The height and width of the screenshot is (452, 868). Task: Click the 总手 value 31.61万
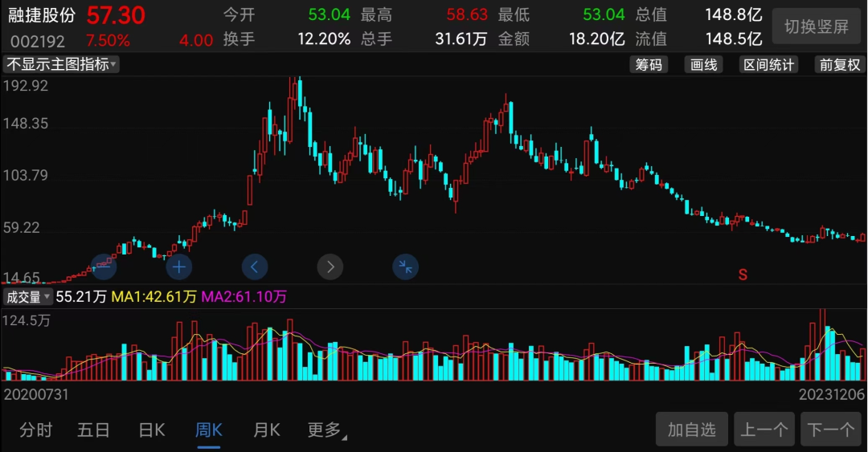pyautogui.click(x=461, y=39)
